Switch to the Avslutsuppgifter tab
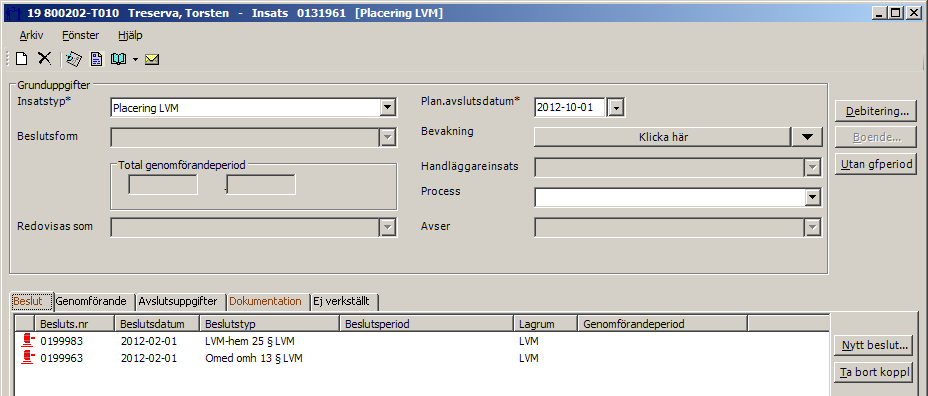The image size is (928, 396). 180,301
